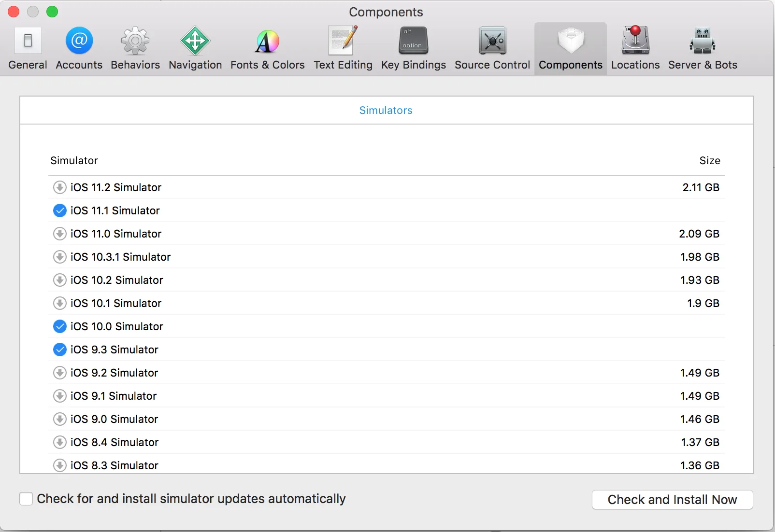Click the installed checkmark for iOS 10.0
Viewport: 775px width, 532px height.
[x=59, y=326]
